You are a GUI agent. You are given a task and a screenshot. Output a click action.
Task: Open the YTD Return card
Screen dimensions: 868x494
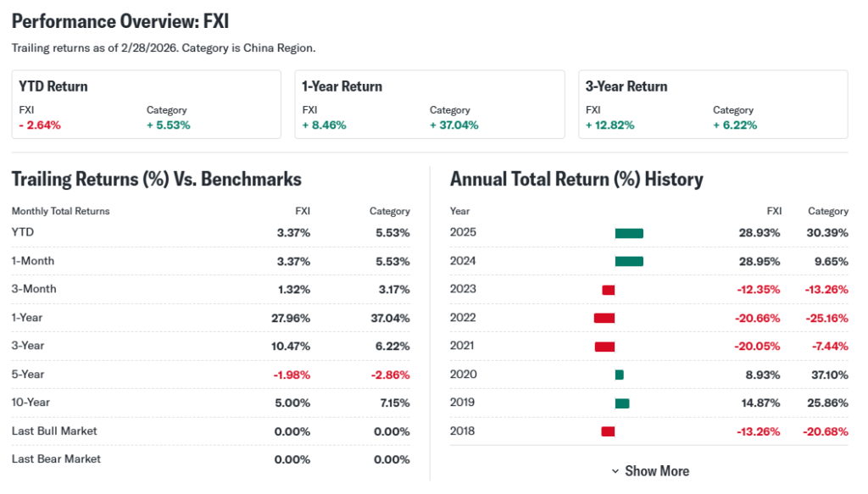coord(146,104)
